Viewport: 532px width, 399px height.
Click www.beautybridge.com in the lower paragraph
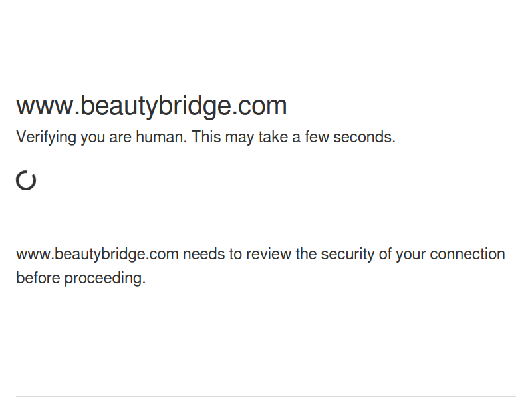point(97,255)
